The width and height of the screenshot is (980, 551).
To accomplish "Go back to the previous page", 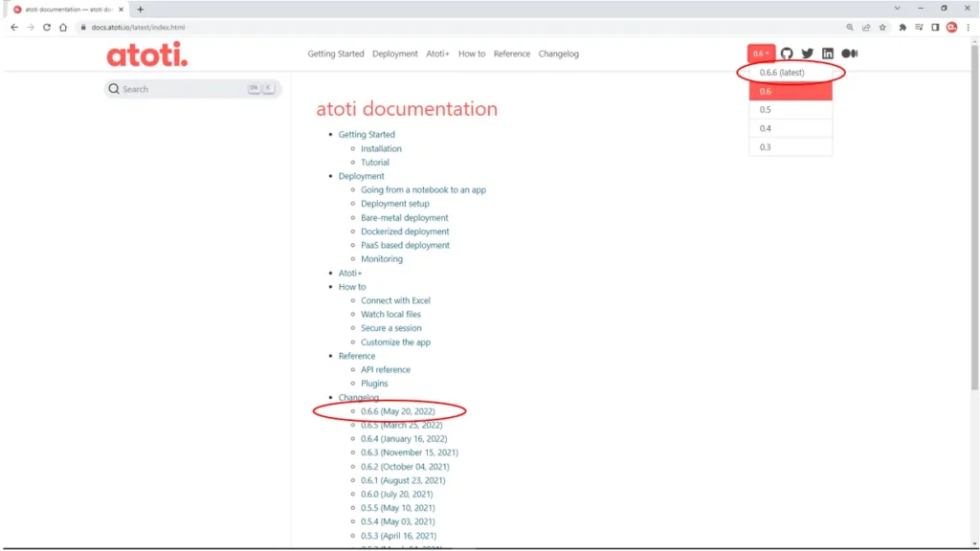I will (x=13, y=28).
